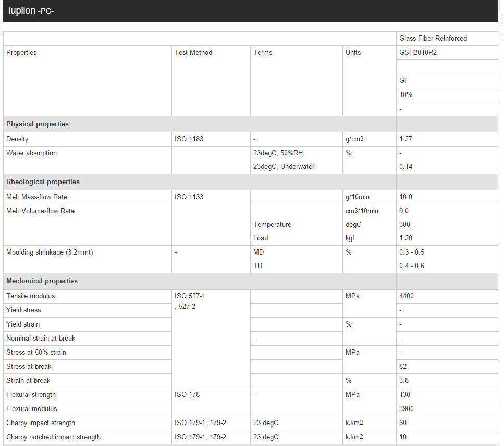
Task: Click the Test Method column header
Action: tap(193, 53)
